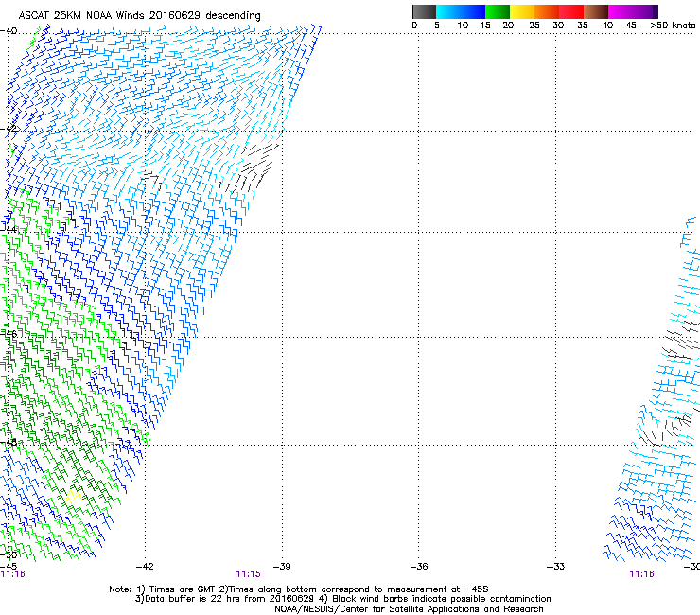This screenshot has width=700, height=615.
Task: Click the -39 longitude axis label
Action: 282,567
